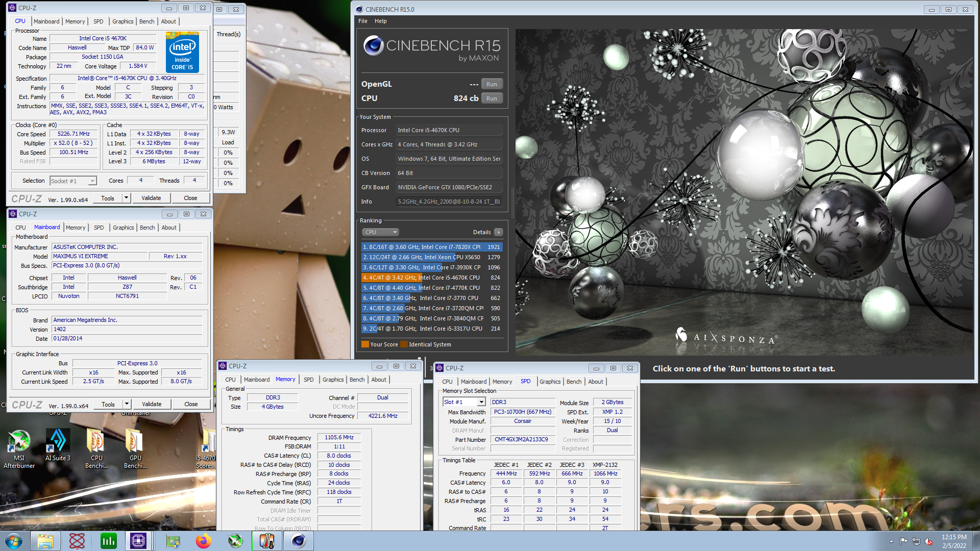The image size is (980, 551).
Task: Click Uncore Frequency value 4221.6 MHz
Action: [383, 416]
